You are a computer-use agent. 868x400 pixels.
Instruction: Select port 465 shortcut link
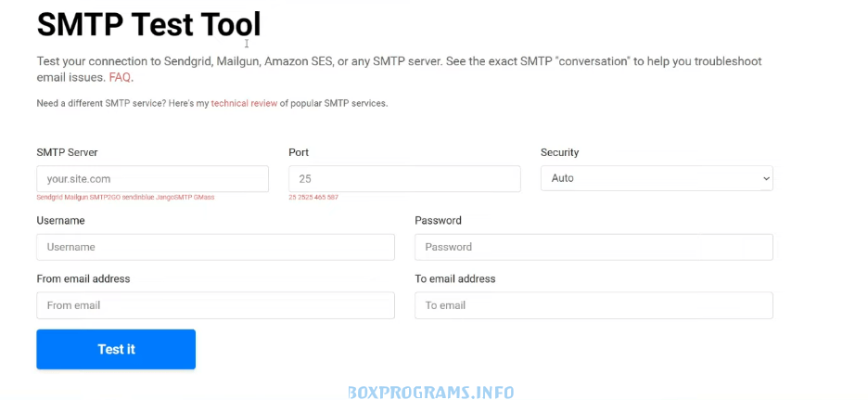(x=318, y=198)
